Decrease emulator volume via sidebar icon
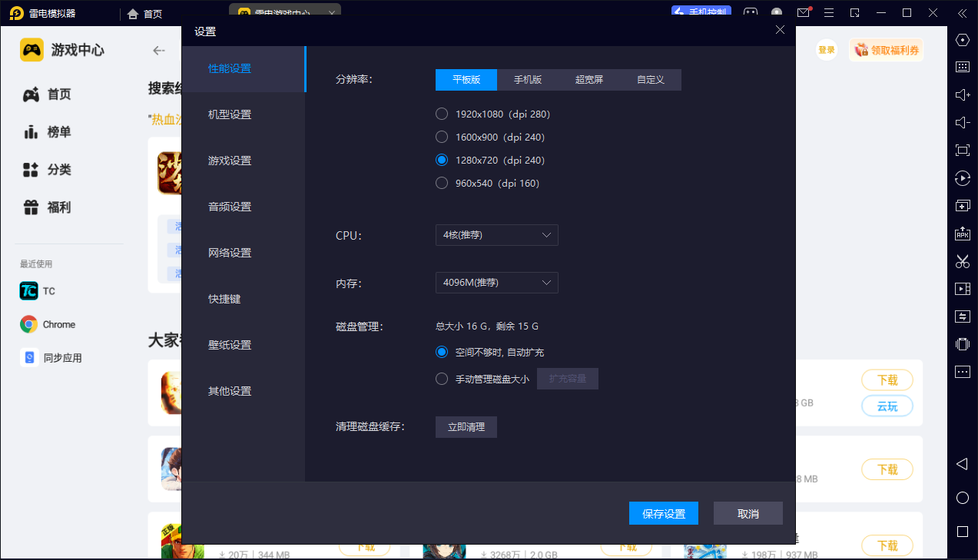Viewport: 978px width, 560px height. point(962,121)
